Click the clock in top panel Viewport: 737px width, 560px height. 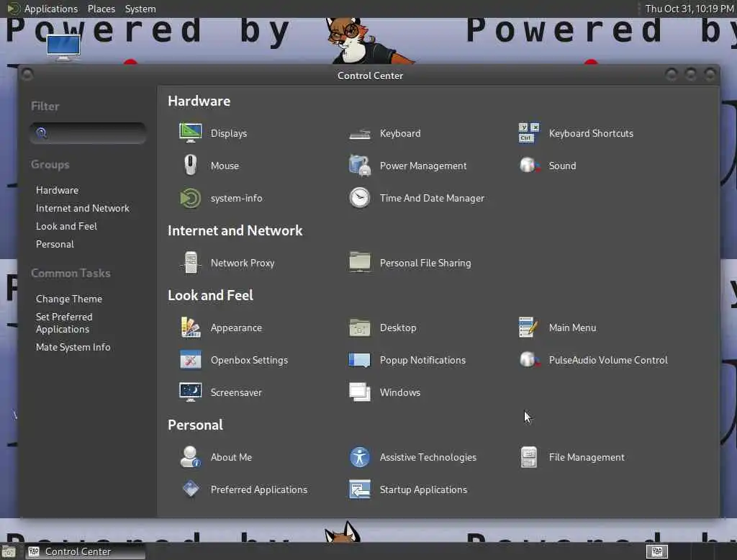(x=689, y=9)
